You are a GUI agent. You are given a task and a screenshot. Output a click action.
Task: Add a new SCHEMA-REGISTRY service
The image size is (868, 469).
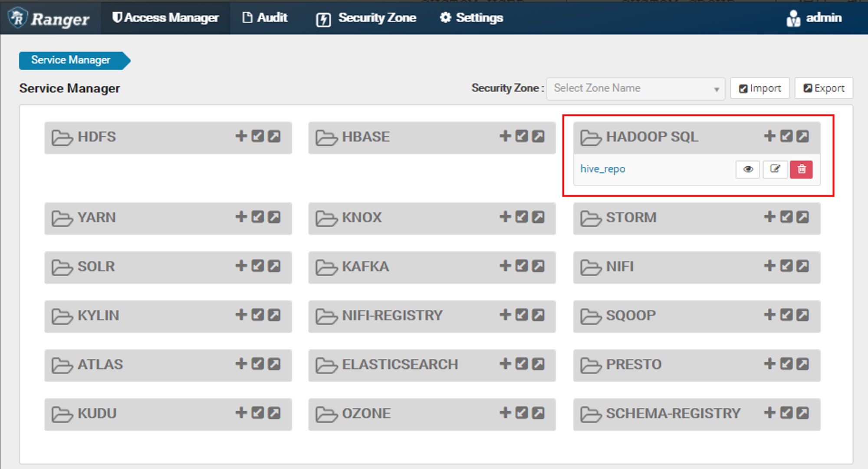point(769,413)
